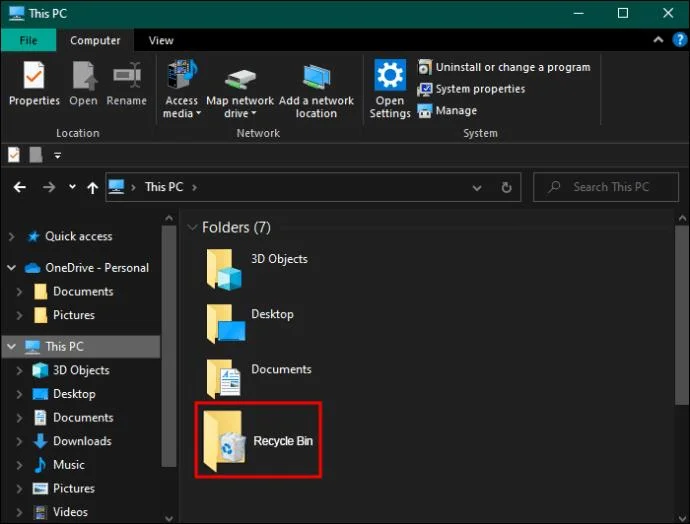The height and width of the screenshot is (524, 690).
Task: Collapse the ribbon with the caret arrow
Action: point(658,40)
